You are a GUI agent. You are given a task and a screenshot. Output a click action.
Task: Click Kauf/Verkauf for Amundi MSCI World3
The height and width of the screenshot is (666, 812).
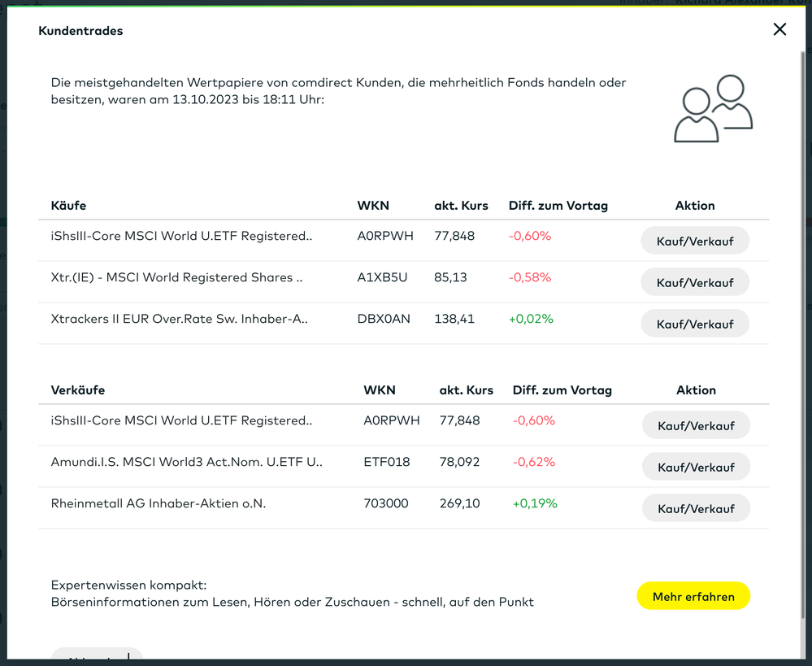(x=695, y=467)
